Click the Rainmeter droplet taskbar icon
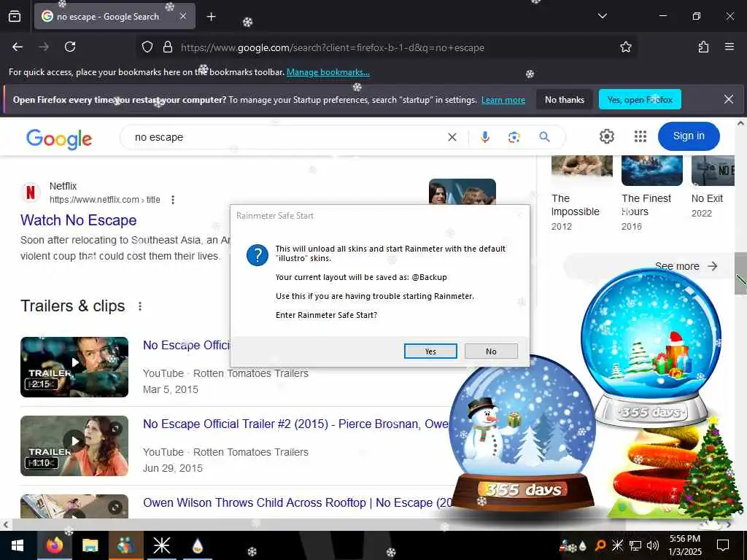Screen dimensions: 747x560 pos(197,545)
